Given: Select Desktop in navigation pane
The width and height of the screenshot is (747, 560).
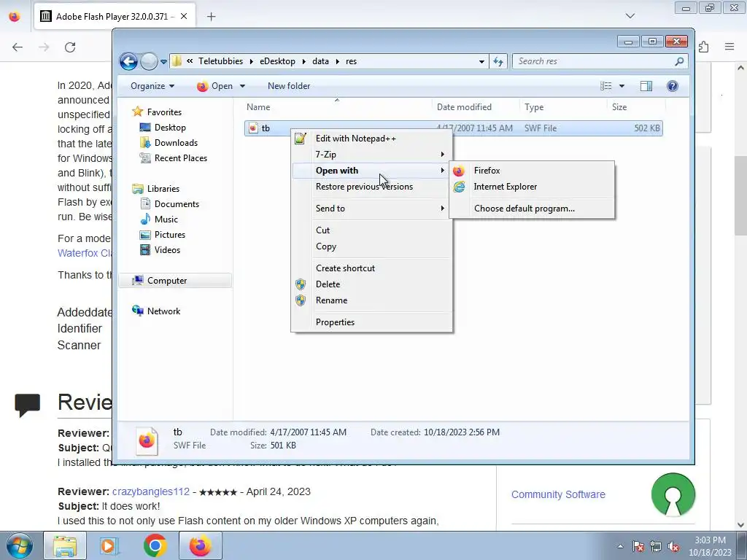Looking at the screenshot, I should [169, 128].
